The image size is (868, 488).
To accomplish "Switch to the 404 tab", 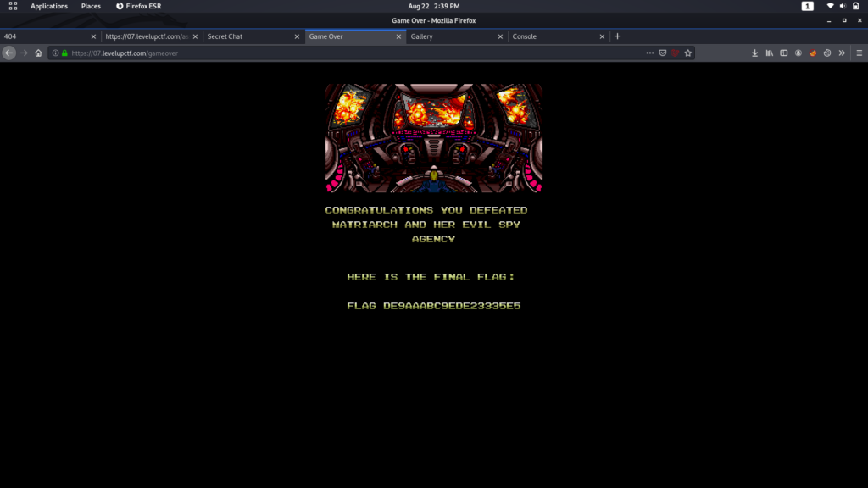I will coord(50,36).
